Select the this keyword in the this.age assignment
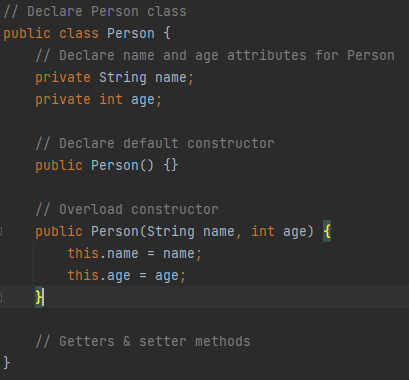This screenshot has width=409, height=380. click(x=83, y=275)
